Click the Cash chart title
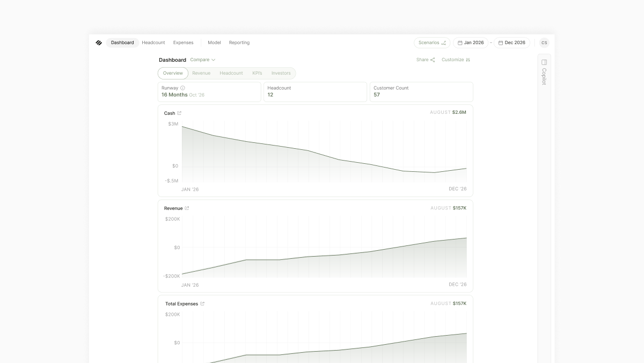The height and width of the screenshot is (363, 644). (x=170, y=113)
